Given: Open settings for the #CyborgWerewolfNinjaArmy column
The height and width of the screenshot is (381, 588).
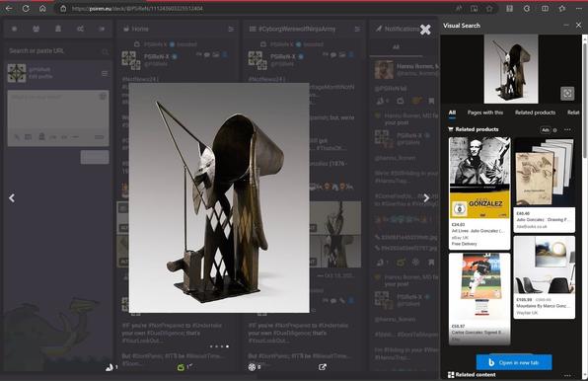Looking at the screenshot, I should pos(357,29).
